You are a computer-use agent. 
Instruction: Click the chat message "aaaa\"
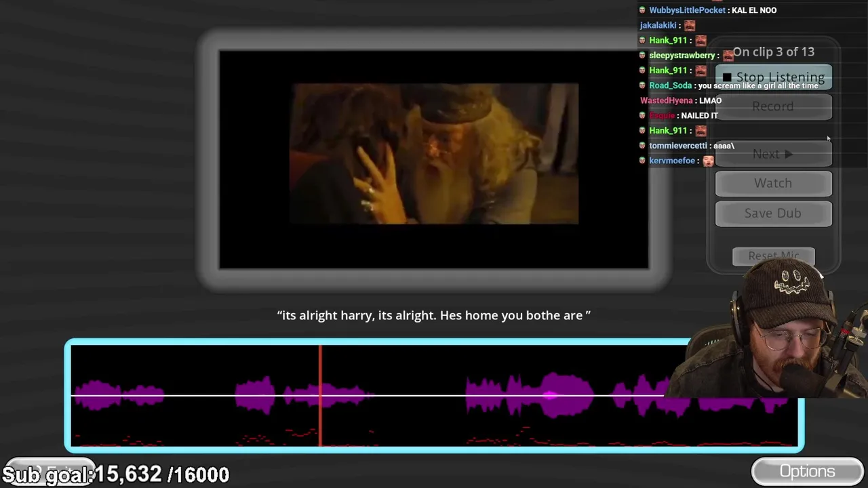(x=724, y=146)
